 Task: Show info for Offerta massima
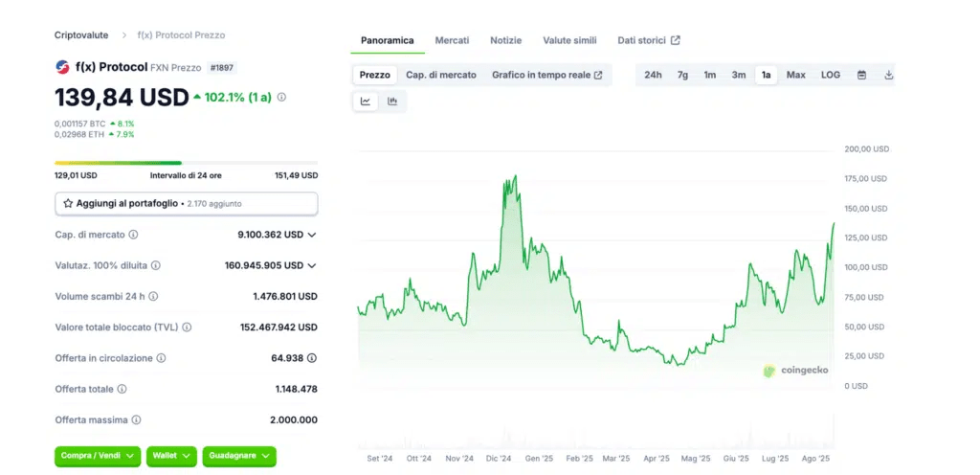click(x=136, y=420)
